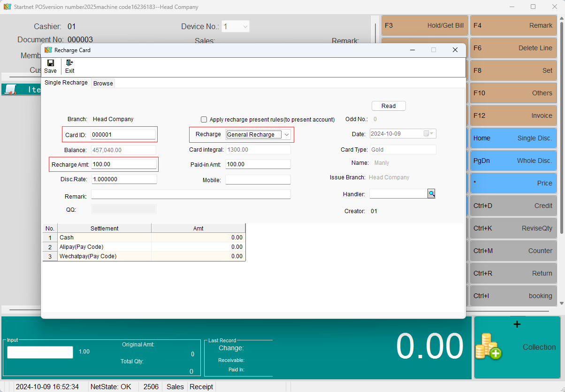Screen dimensions: 565x392
Task: Minimize the Recharge Card window
Action: pos(412,50)
